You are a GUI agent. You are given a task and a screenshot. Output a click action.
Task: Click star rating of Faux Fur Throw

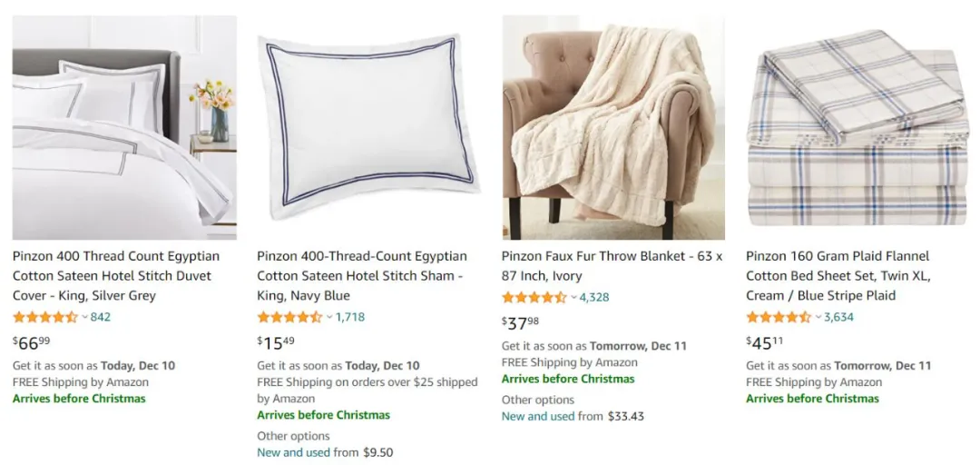(x=534, y=297)
